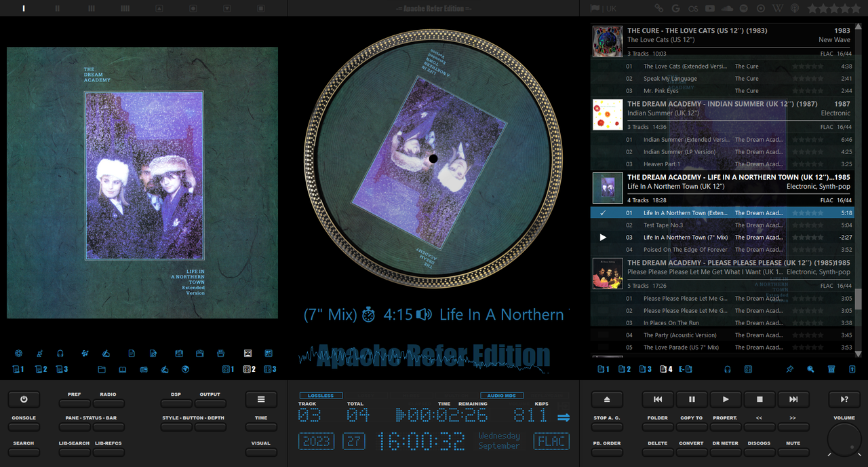Click the random play button

pos(844,399)
